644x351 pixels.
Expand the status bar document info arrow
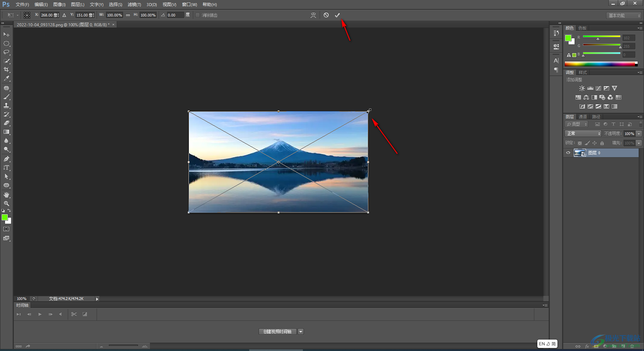pyautogui.click(x=97, y=299)
